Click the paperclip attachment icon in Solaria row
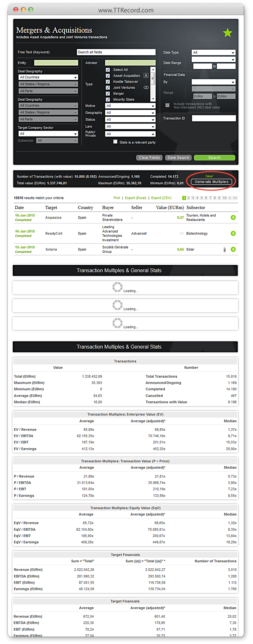The height and width of the screenshot is (644, 253). tap(224, 250)
